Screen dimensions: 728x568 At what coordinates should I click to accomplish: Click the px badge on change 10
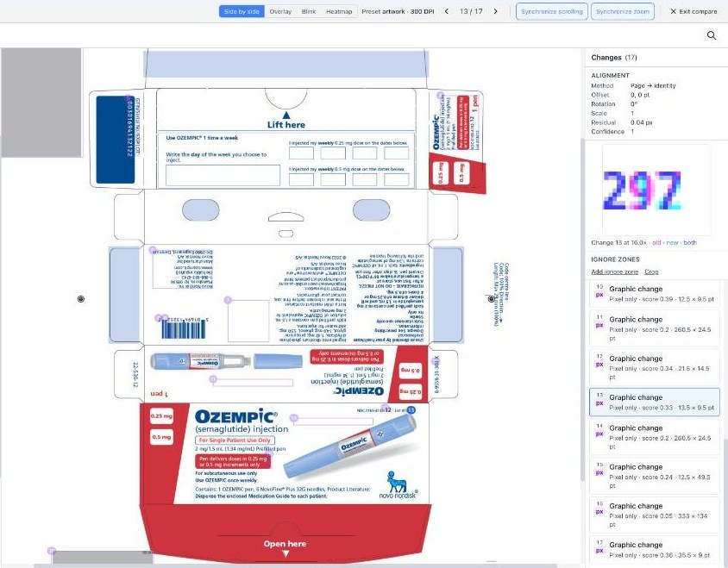[x=599, y=295]
